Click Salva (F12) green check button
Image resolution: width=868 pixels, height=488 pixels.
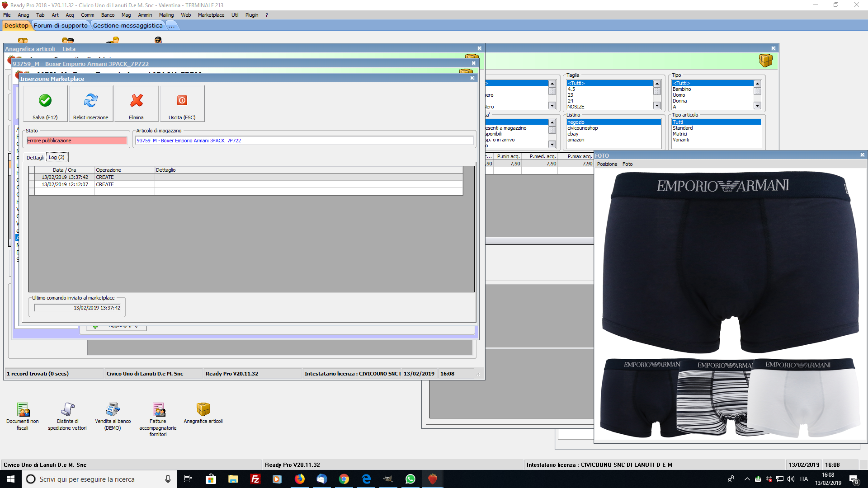pos(45,104)
